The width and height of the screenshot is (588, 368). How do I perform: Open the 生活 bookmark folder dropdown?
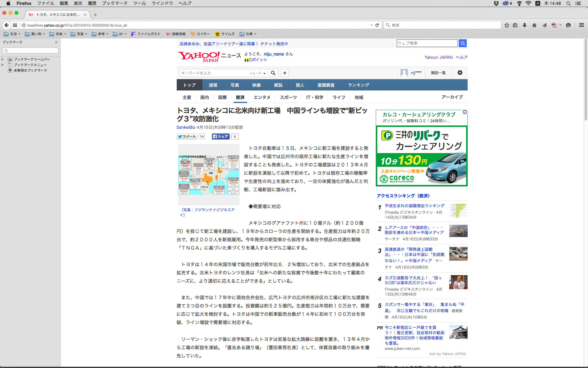coord(12,34)
